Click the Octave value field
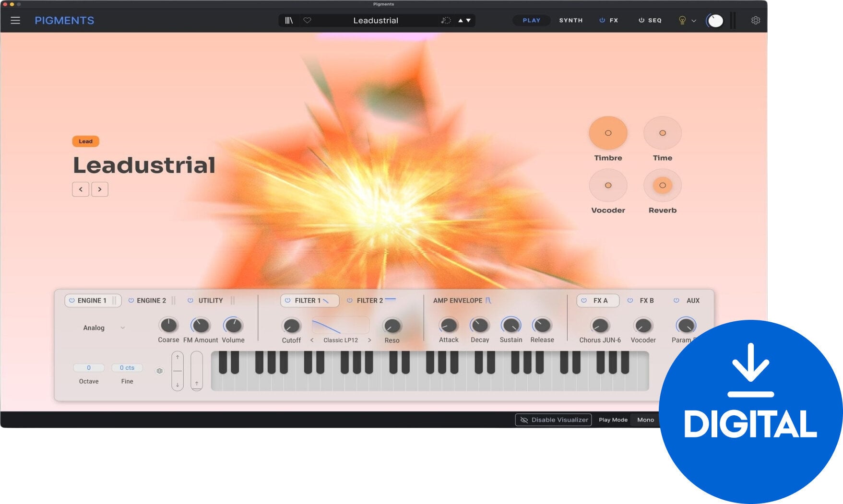Image resolution: width=843 pixels, height=504 pixels. click(x=88, y=367)
